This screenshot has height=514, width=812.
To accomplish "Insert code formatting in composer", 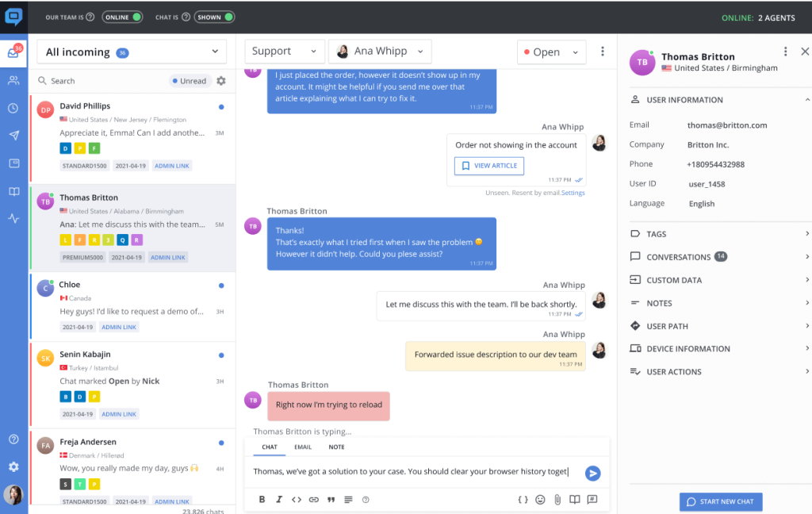I will coord(297,500).
